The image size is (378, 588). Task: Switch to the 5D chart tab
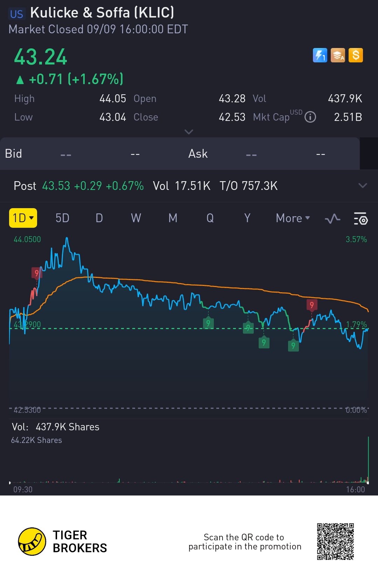click(x=62, y=218)
